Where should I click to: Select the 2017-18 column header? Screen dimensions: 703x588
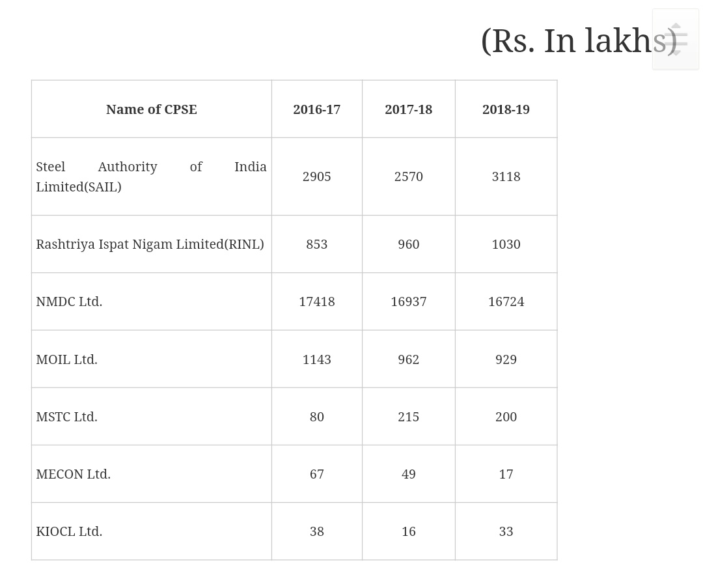tap(408, 109)
